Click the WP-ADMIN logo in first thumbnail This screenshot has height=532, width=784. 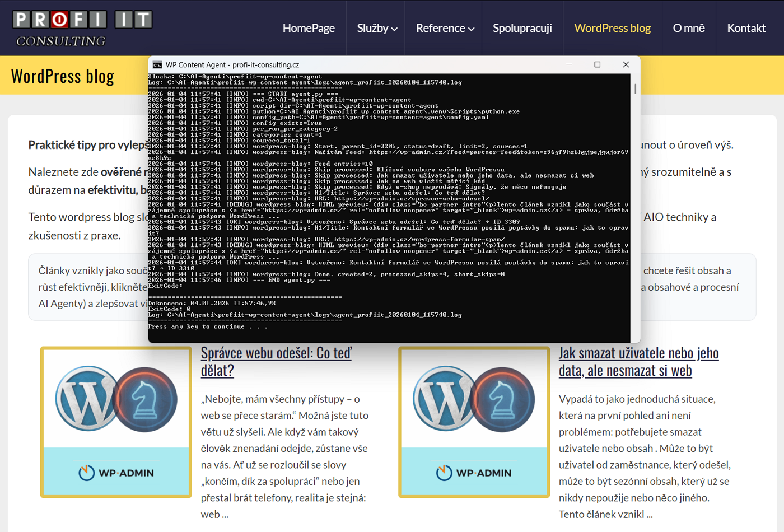[x=116, y=473]
